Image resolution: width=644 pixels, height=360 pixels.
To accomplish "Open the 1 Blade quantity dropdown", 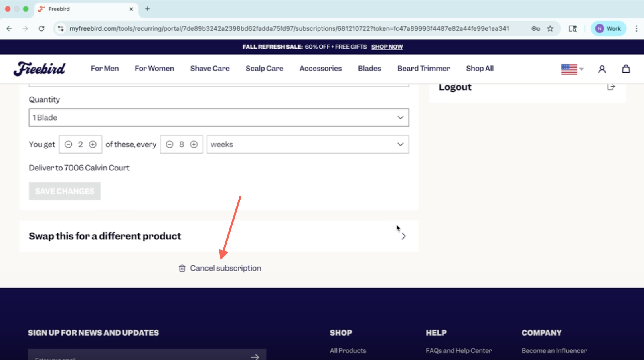I will (219, 117).
